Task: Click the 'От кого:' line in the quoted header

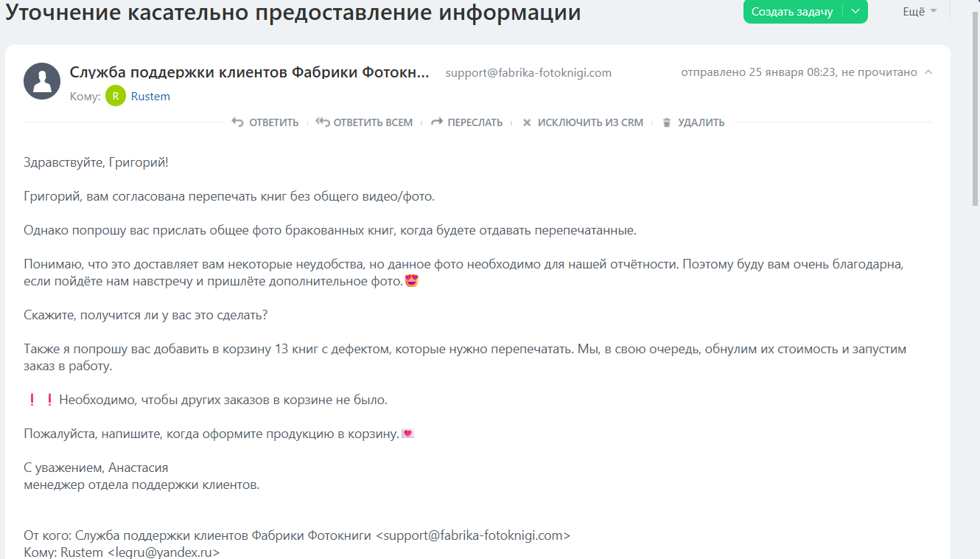Action: [x=297, y=535]
